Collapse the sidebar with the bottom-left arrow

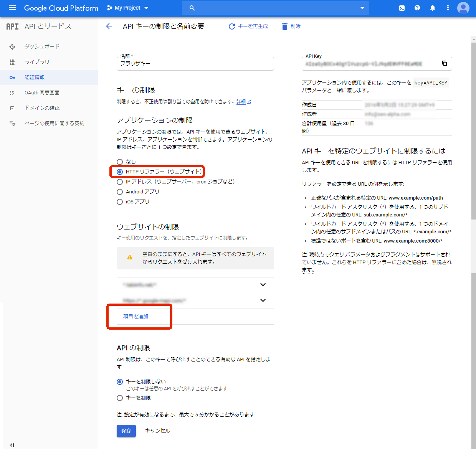[x=12, y=445]
